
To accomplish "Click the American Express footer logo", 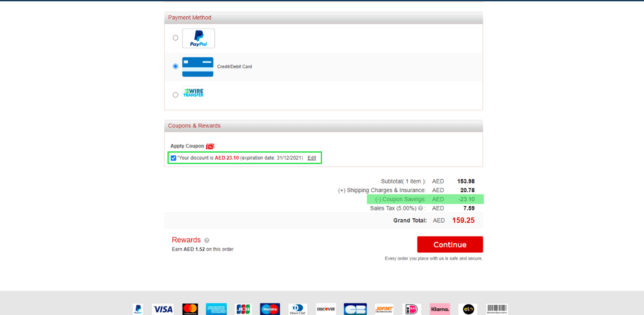I will (x=216, y=309).
